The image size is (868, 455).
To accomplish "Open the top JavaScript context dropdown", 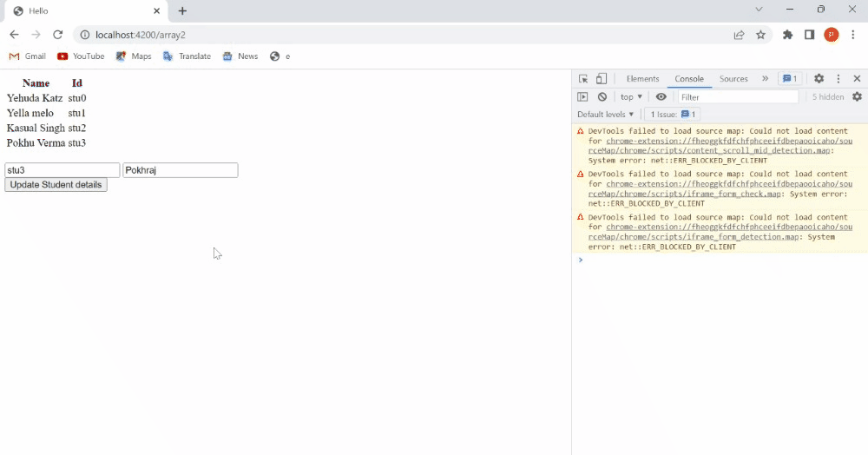I will 631,97.
